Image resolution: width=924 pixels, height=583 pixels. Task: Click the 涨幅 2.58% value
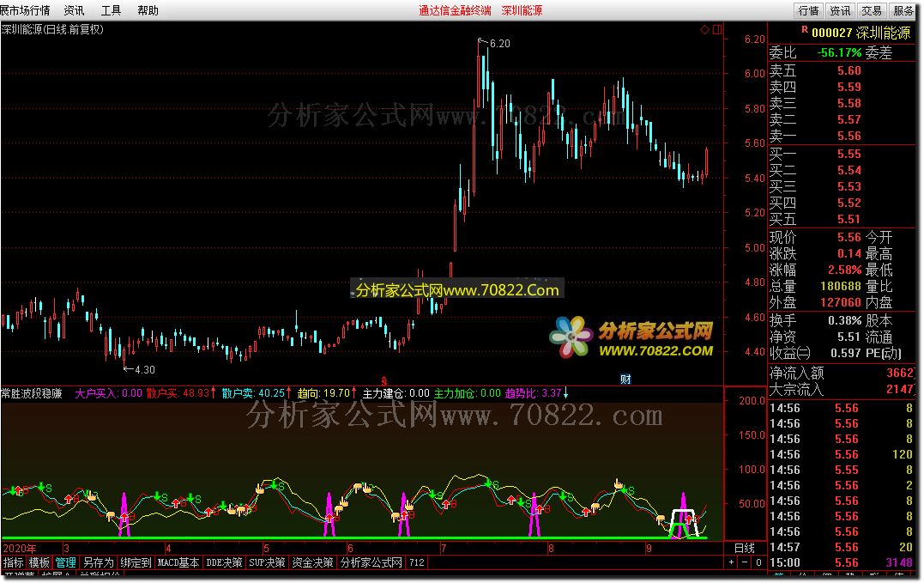pyautogui.click(x=844, y=270)
